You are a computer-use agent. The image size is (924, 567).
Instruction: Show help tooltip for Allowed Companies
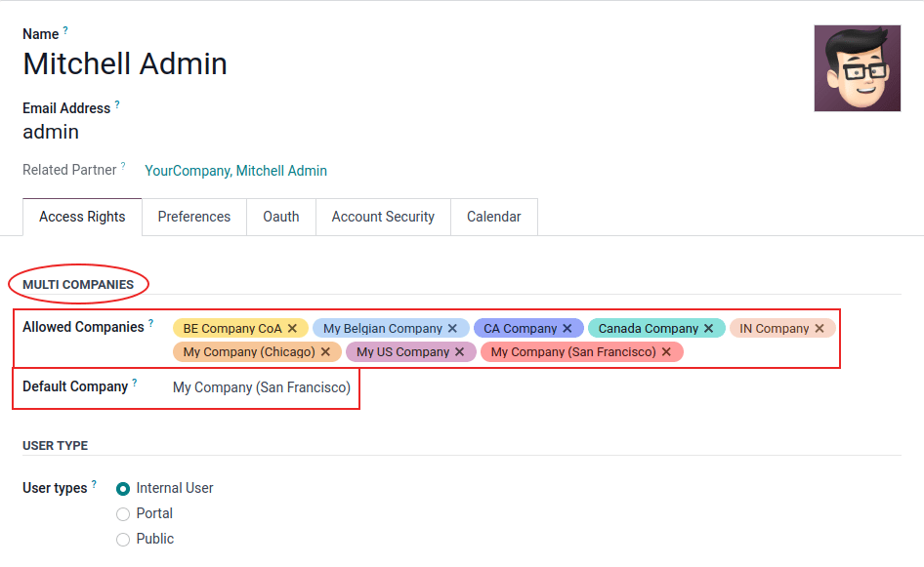point(151,324)
